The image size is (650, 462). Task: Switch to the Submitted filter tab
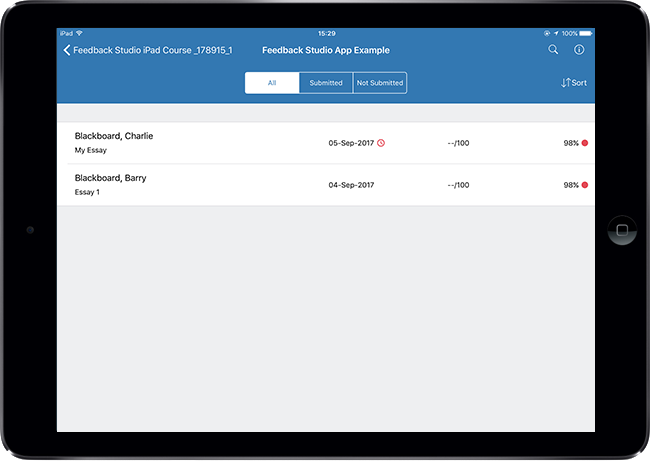pyautogui.click(x=326, y=83)
